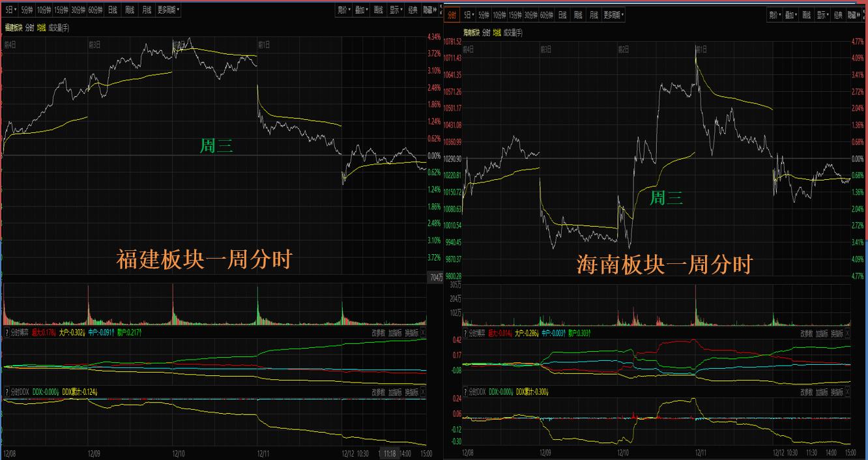Switch Hainan chart to 月线
Image resolution: width=868 pixels, height=460 pixels.
pos(594,15)
